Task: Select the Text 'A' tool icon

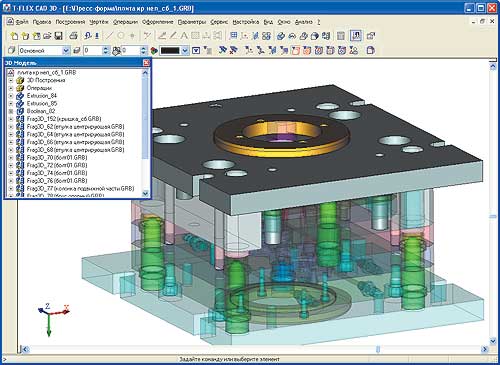Action: 184,36
